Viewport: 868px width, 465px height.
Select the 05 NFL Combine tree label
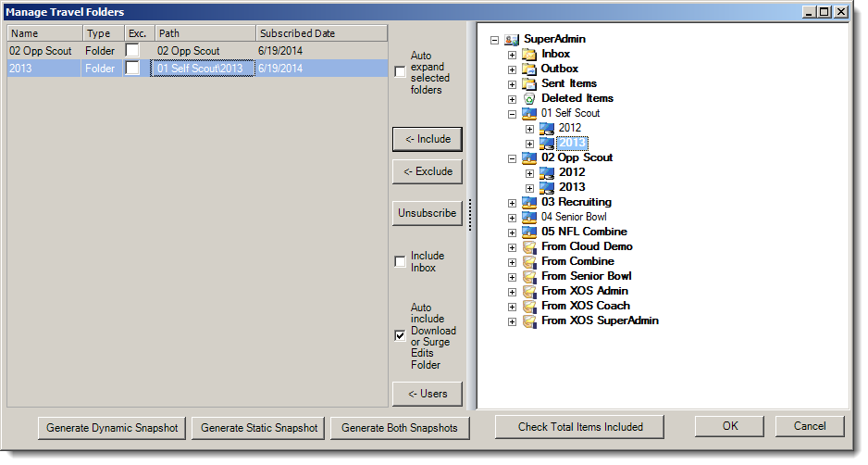pos(584,232)
